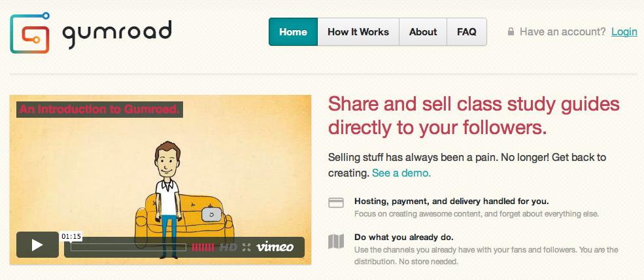Open the Home tab
Viewport: 644px width, 280px height.
293,31
